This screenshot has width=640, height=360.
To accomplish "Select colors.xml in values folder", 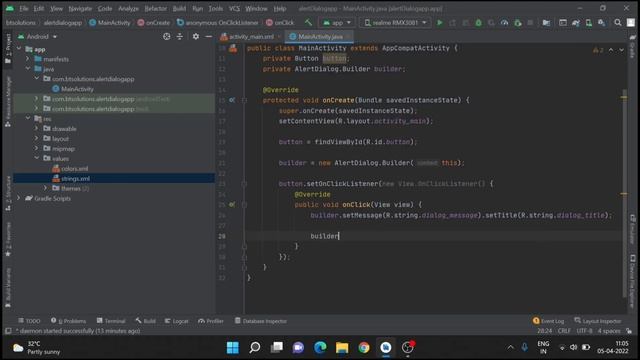I will [x=74, y=168].
